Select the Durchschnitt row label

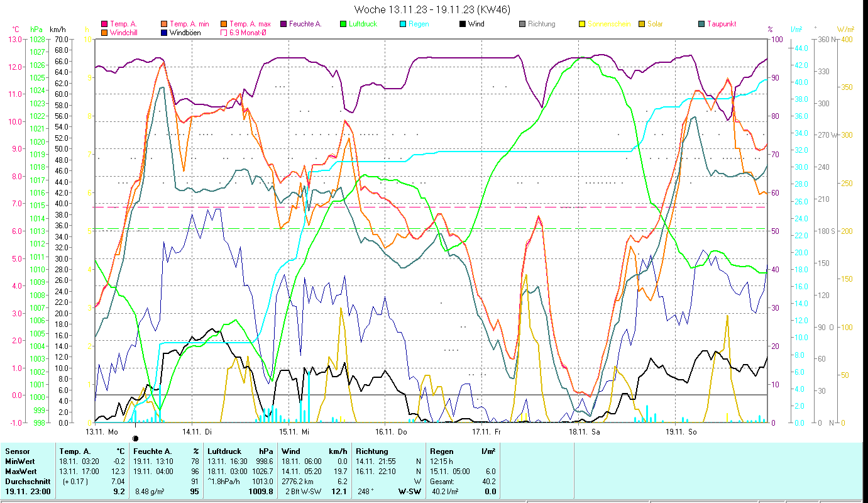tap(27, 482)
